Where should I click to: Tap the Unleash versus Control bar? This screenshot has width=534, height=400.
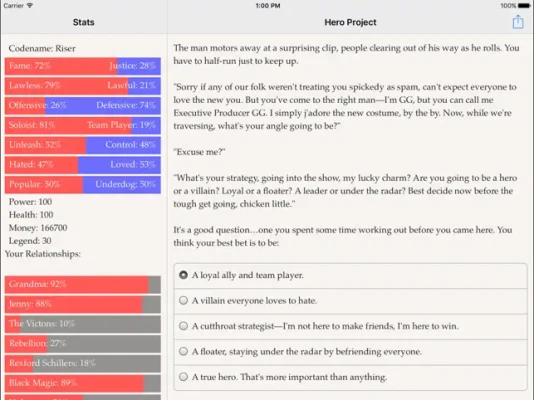tap(83, 145)
